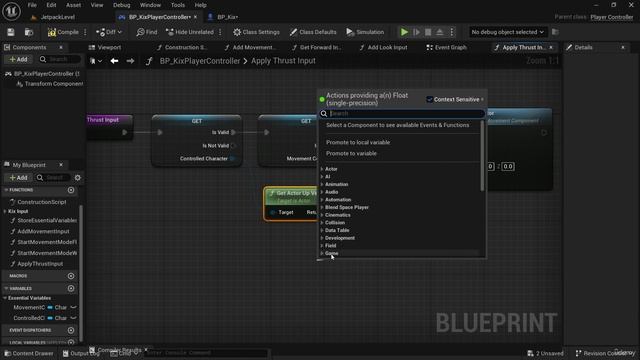Image resolution: width=640 pixels, height=360 pixels.
Task: Close the Apply Thrust Input tab
Action: point(551,47)
